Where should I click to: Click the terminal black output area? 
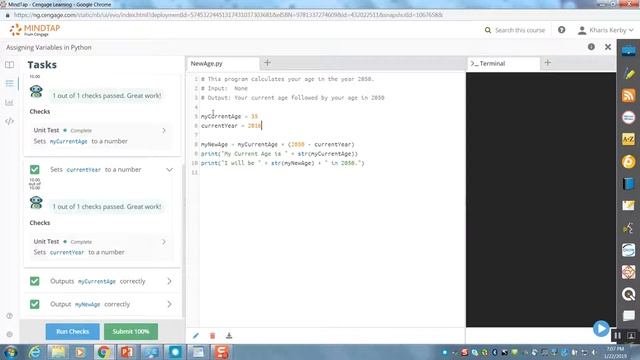(541, 200)
